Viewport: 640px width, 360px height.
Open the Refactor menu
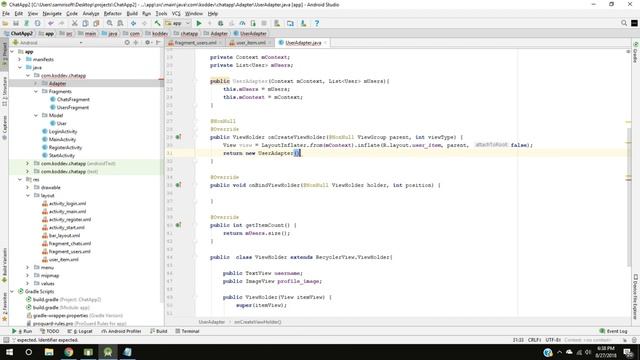113,13
